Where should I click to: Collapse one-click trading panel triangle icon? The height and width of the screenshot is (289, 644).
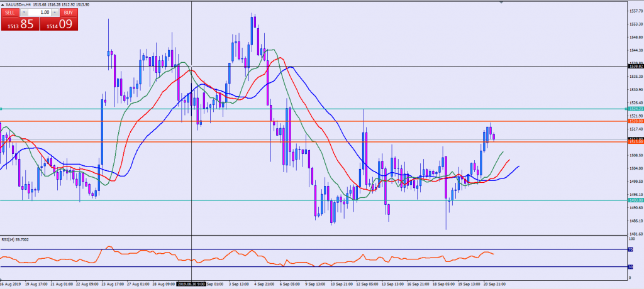click(3, 4)
